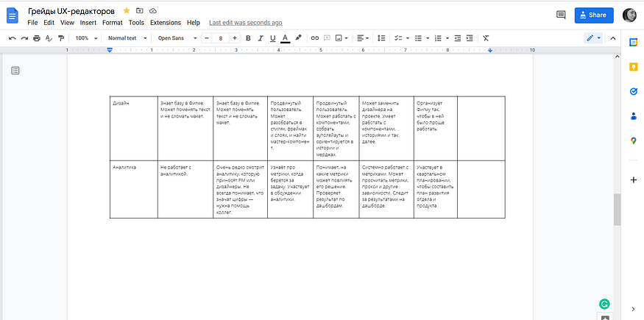
Task: Open the Normal text style dropdown
Action: [127, 38]
